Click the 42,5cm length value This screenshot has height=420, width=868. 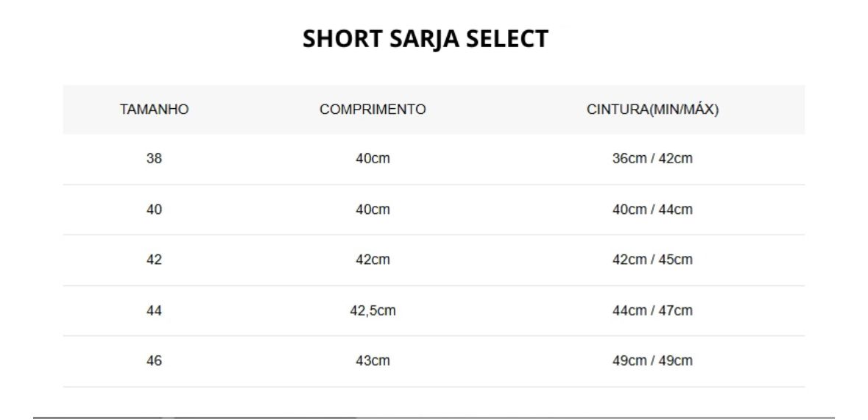[x=373, y=310]
